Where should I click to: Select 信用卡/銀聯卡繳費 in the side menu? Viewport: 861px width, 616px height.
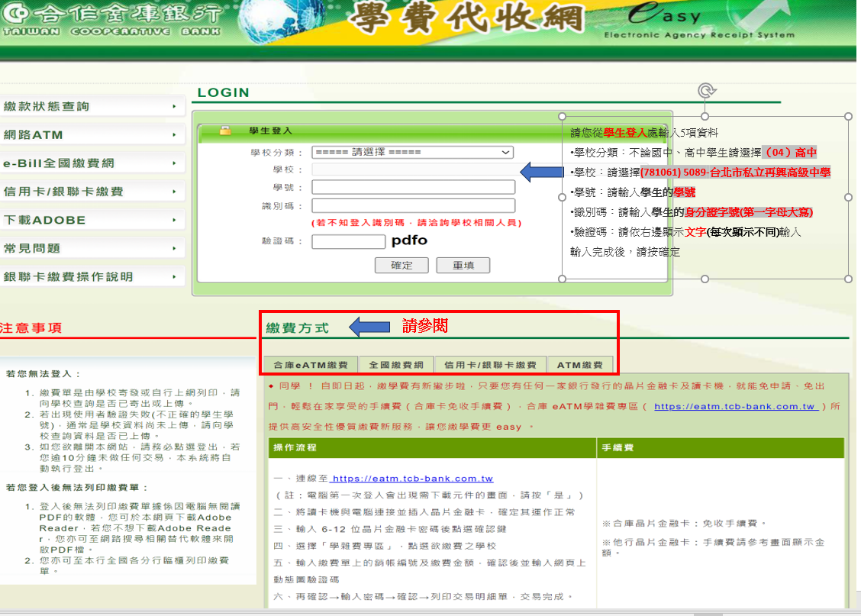tap(91, 192)
